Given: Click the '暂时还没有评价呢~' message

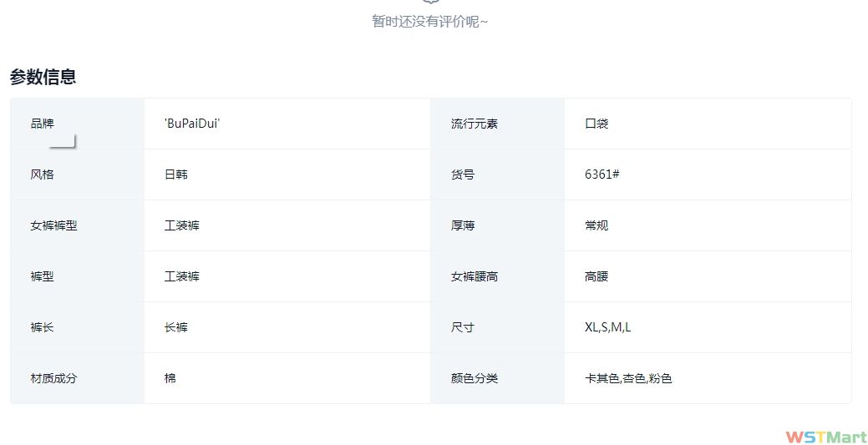Looking at the screenshot, I should 430,22.
